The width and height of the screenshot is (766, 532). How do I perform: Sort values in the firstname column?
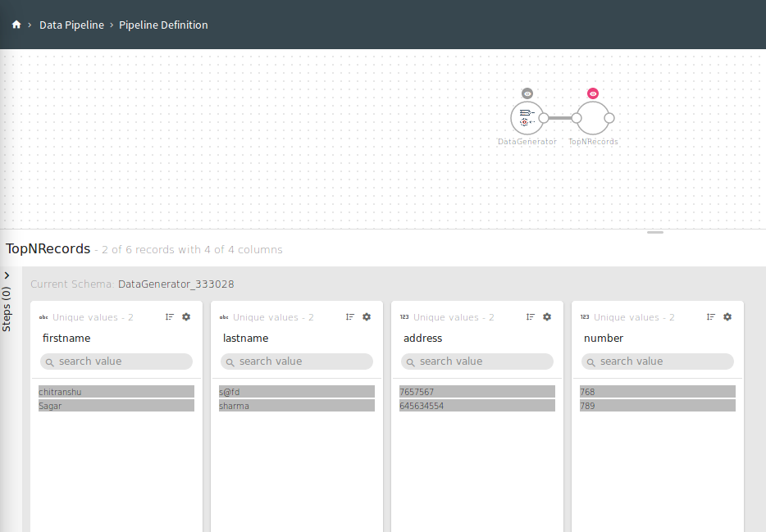coord(170,316)
